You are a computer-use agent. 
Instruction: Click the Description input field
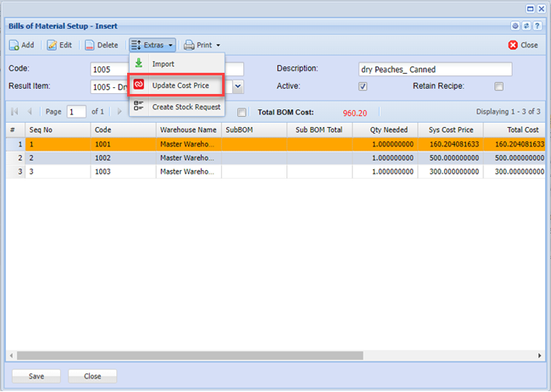[x=434, y=69]
